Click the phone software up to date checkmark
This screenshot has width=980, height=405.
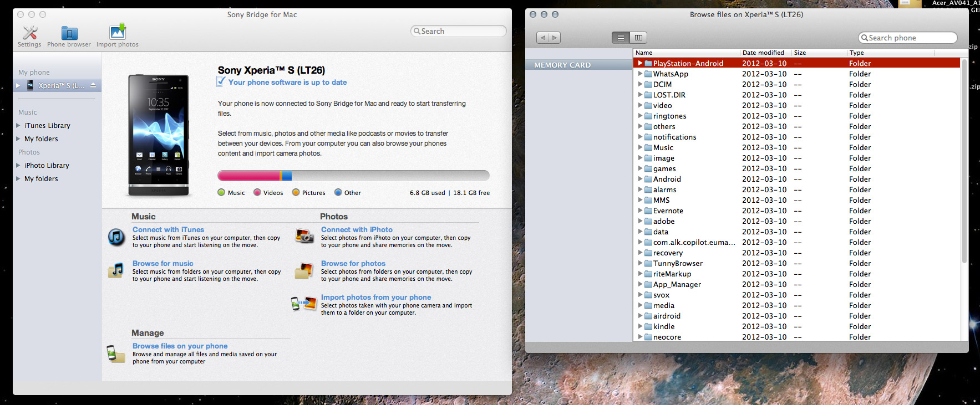pos(221,82)
